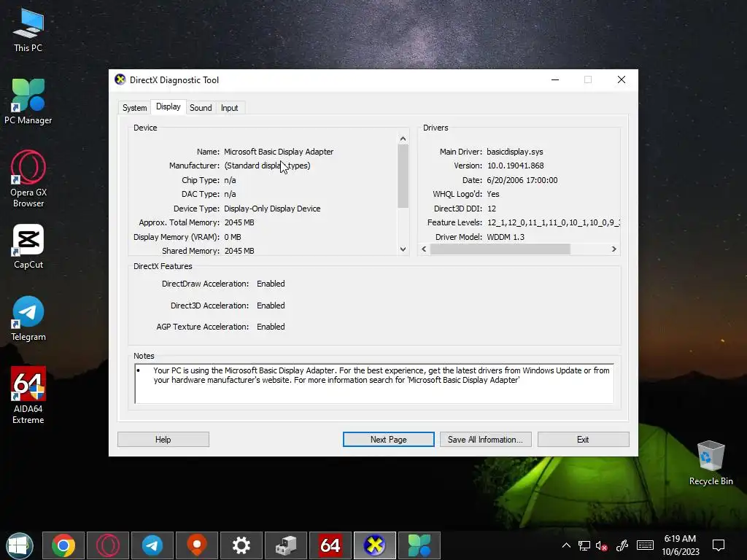The width and height of the screenshot is (747, 560).
Task: Launch Opera GX Browser desktop shortcut
Action: [x=28, y=179]
